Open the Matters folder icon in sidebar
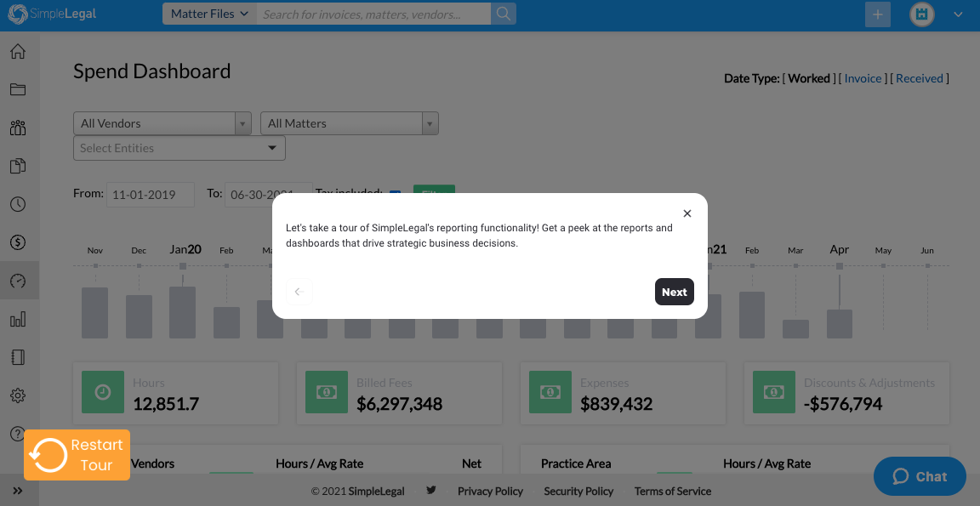The image size is (980, 506). 17,89
